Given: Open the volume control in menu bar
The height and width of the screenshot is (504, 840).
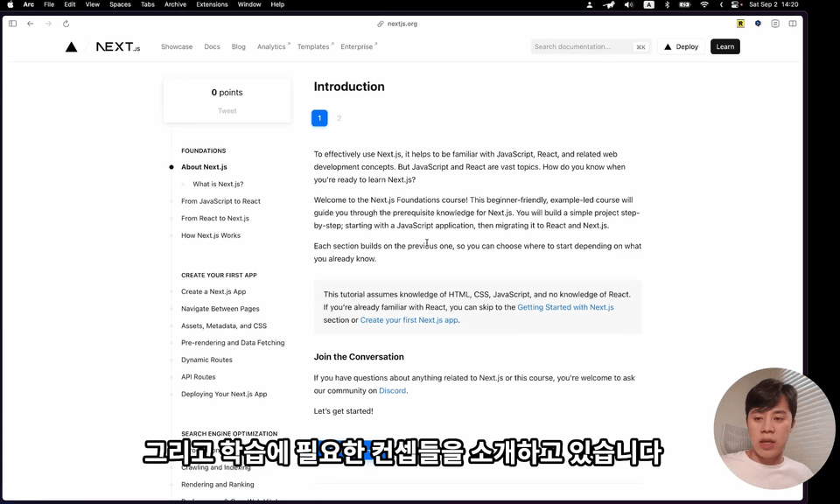Looking at the screenshot, I should (x=628, y=4).
